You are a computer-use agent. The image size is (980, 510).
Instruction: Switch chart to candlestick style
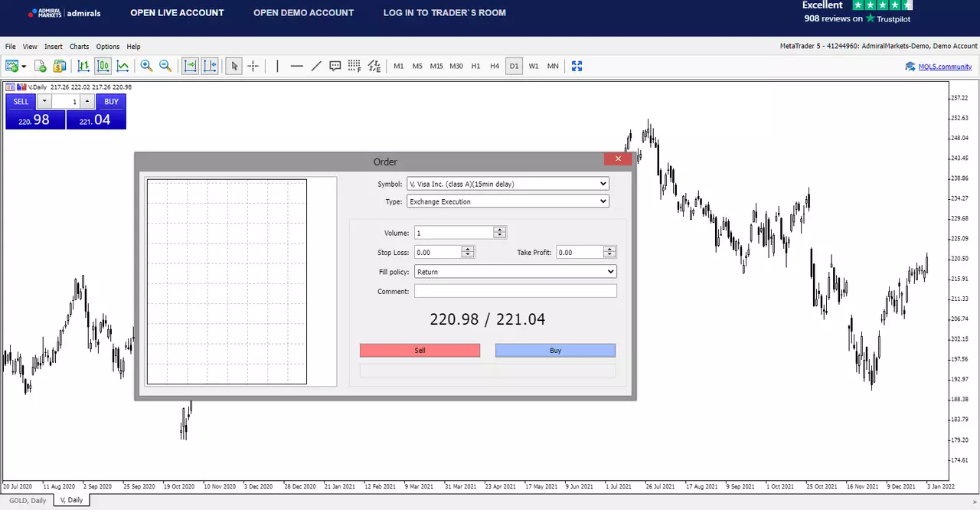tap(103, 66)
